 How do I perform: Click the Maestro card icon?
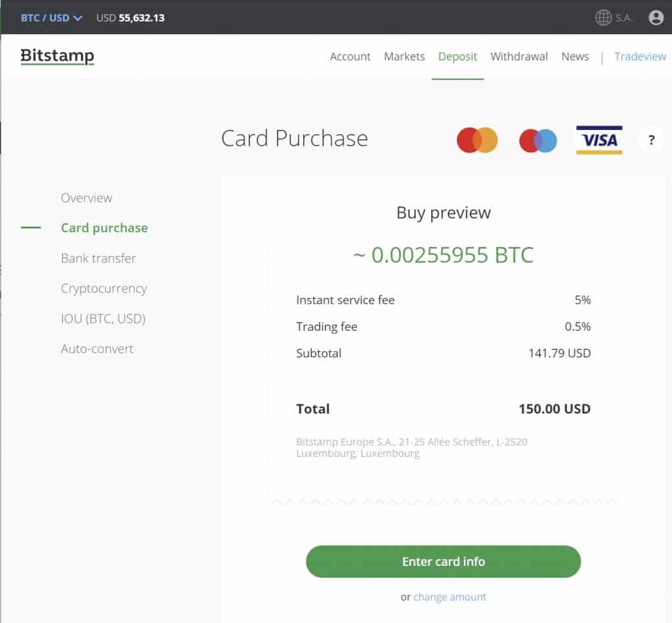click(x=537, y=140)
